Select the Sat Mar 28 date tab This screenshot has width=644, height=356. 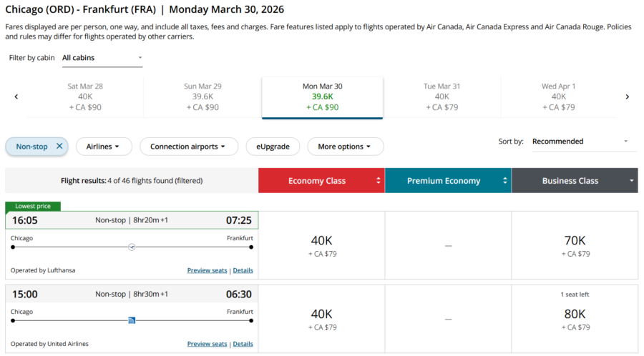[x=85, y=97]
